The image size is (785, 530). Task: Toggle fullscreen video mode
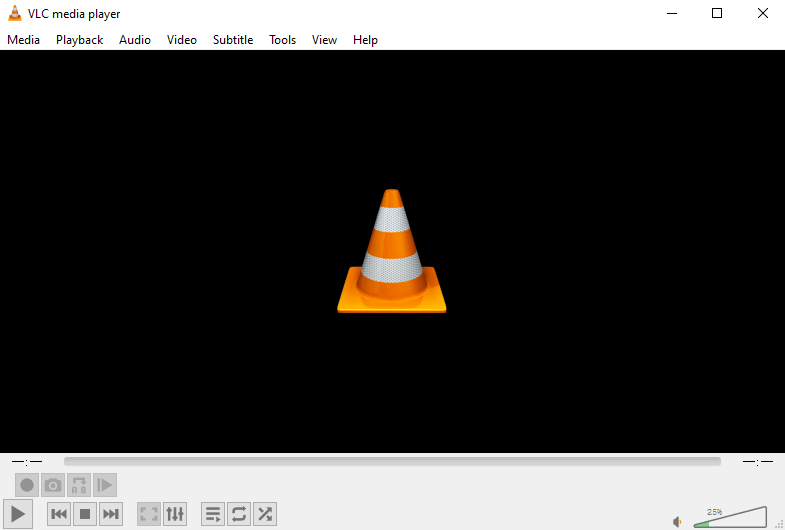click(149, 514)
